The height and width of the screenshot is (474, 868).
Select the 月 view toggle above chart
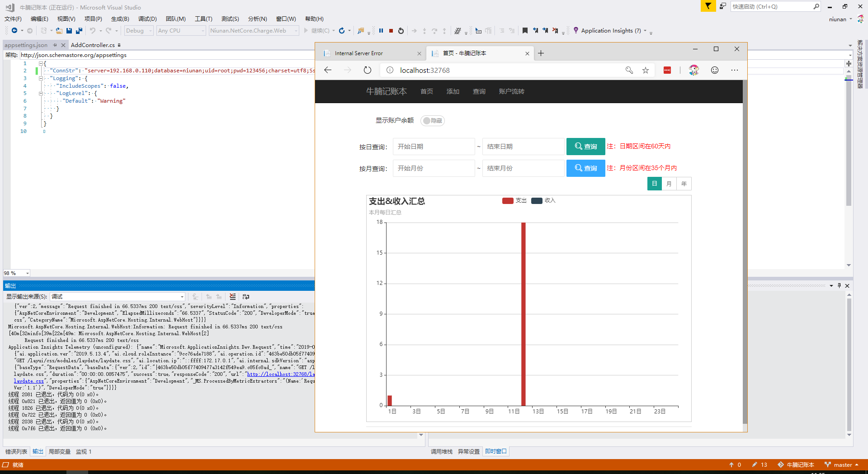click(669, 184)
